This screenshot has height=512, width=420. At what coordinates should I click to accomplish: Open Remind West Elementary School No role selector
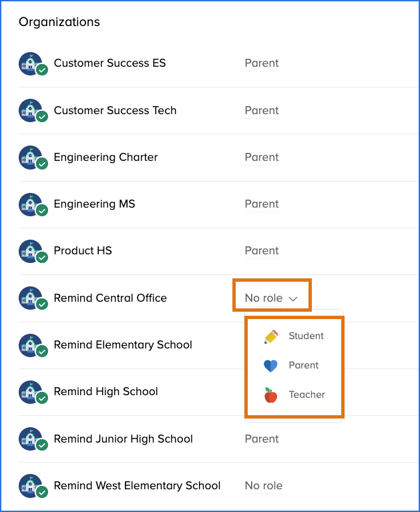click(x=264, y=485)
